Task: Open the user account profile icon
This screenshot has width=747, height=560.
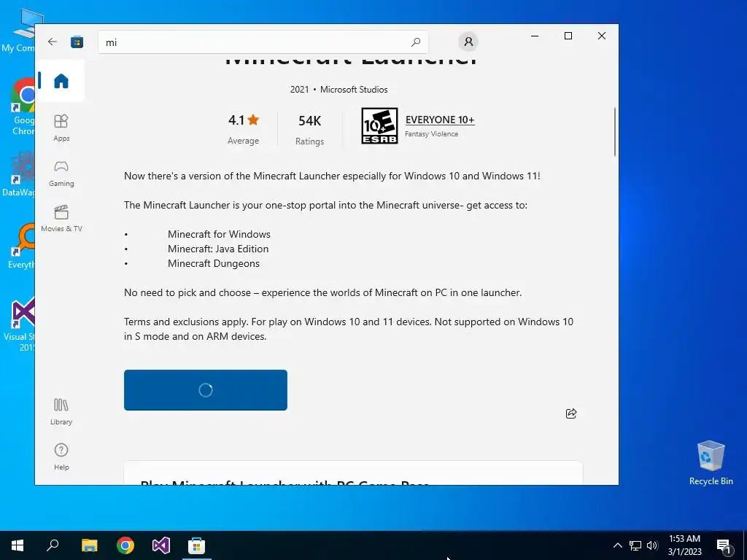Action: coord(468,42)
